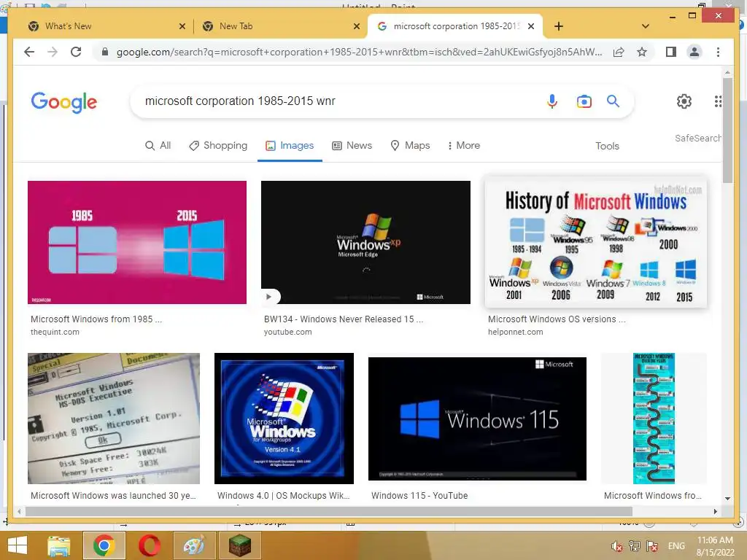Open Minecraft from taskbar
747x560 pixels.
coord(239,545)
